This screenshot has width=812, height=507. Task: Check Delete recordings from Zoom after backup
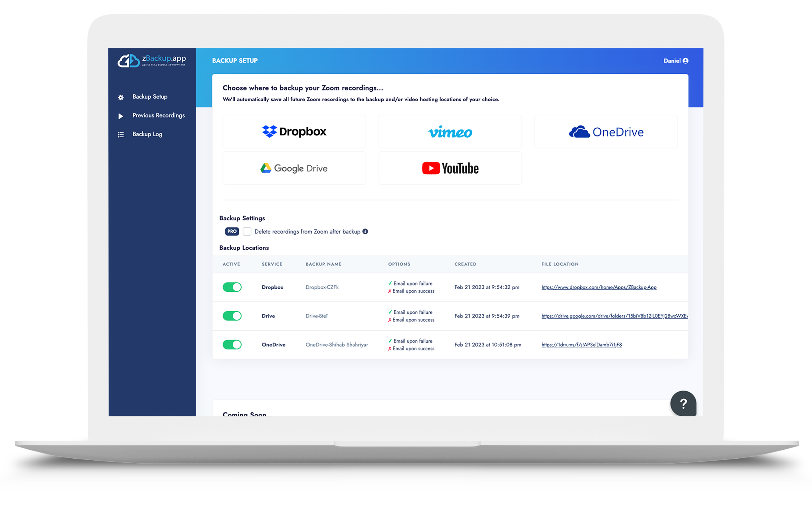tap(247, 231)
